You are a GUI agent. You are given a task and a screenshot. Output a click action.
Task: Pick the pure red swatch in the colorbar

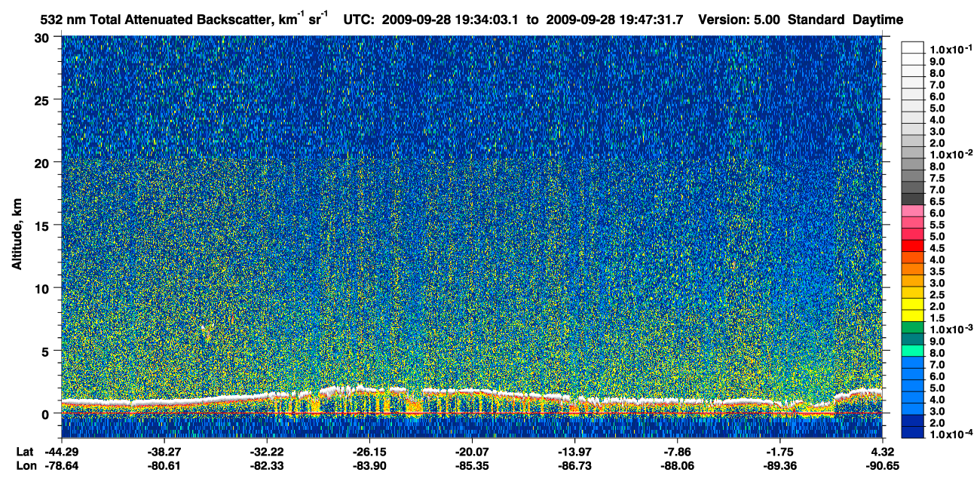(913, 246)
